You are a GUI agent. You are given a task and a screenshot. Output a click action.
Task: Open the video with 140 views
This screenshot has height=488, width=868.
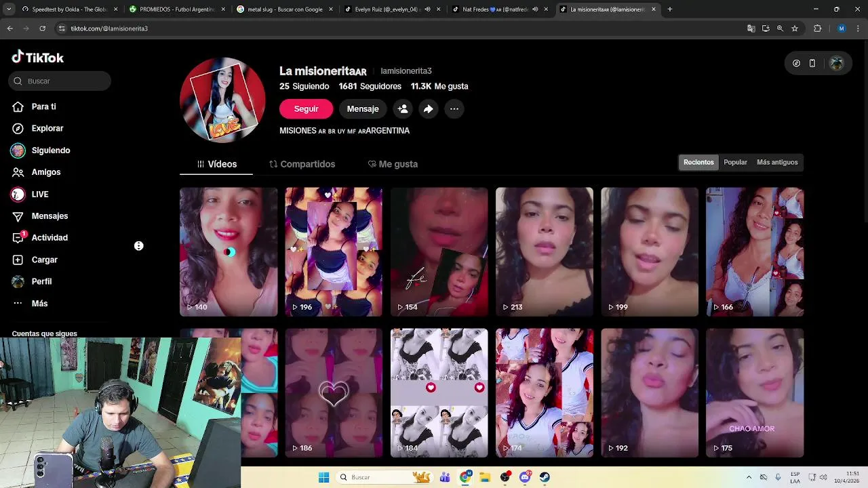[x=229, y=252]
